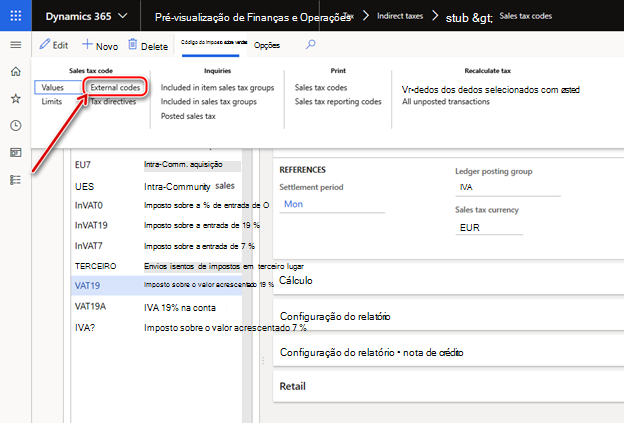Image resolution: width=624 pixels, height=423 pixels.
Task: Expand the Dynamics 365 dropdown chevron
Action: tap(123, 16)
